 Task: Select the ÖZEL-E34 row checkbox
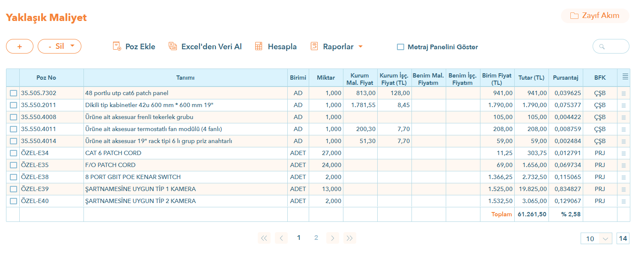tap(13, 153)
